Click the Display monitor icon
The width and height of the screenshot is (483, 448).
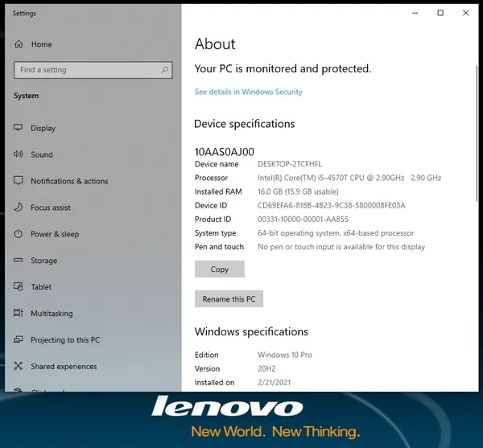coord(19,127)
